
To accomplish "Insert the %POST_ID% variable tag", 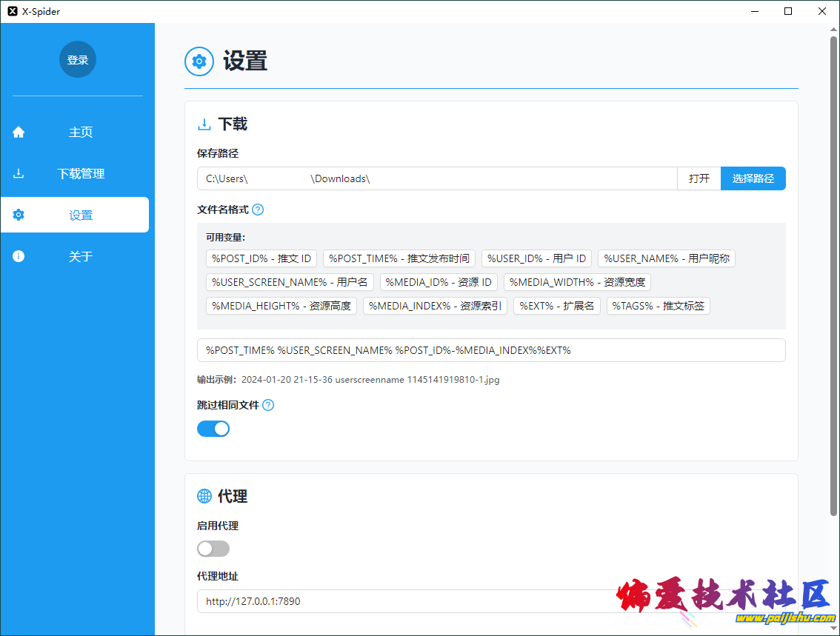I will [x=261, y=258].
